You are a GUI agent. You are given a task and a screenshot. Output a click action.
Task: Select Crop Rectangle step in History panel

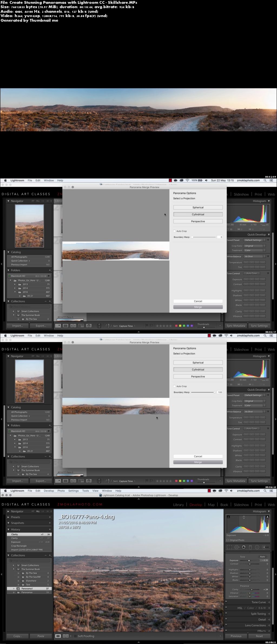(x=29, y=546)
